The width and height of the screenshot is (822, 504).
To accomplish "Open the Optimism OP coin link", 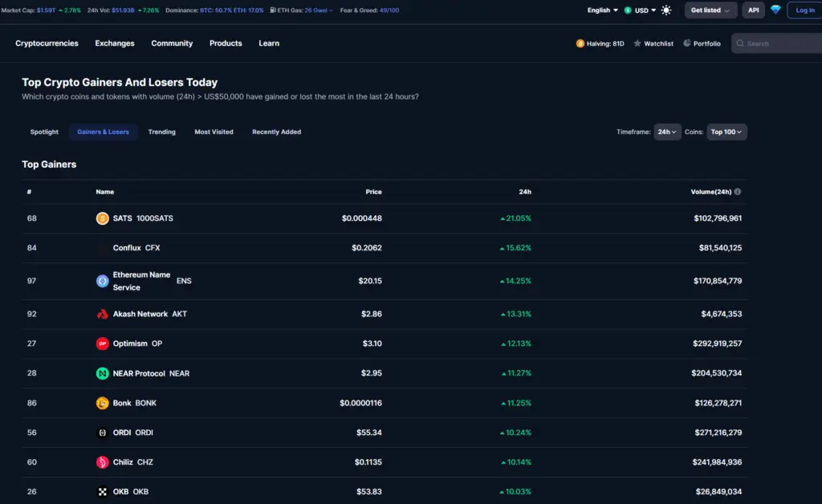I will [x=137, y=343].
